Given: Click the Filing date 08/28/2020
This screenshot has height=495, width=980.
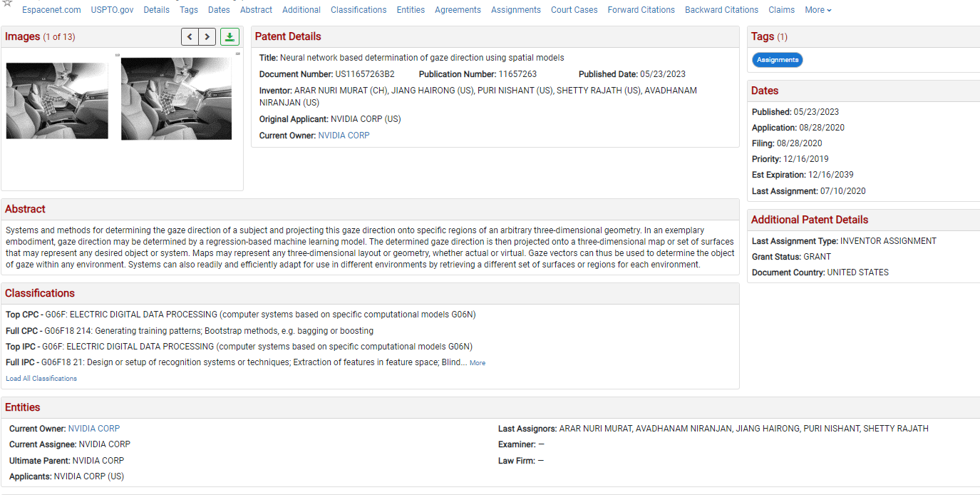Looking at the screenshot, I should [x=799, y=143].
